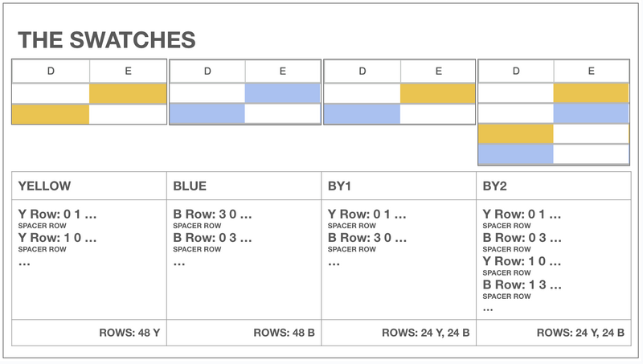
Task: Click 'Y Row: 1 0 ...' in YELLOW column
Action: [57, 238]
